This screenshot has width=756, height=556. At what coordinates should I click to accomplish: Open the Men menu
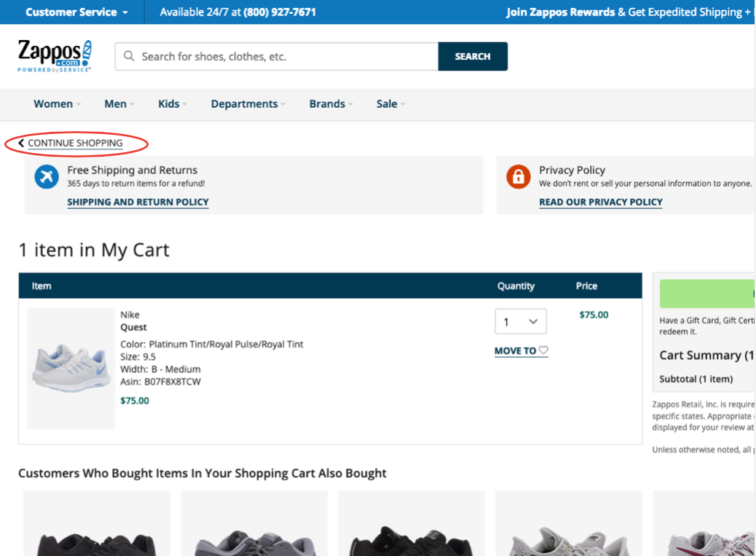119,103
